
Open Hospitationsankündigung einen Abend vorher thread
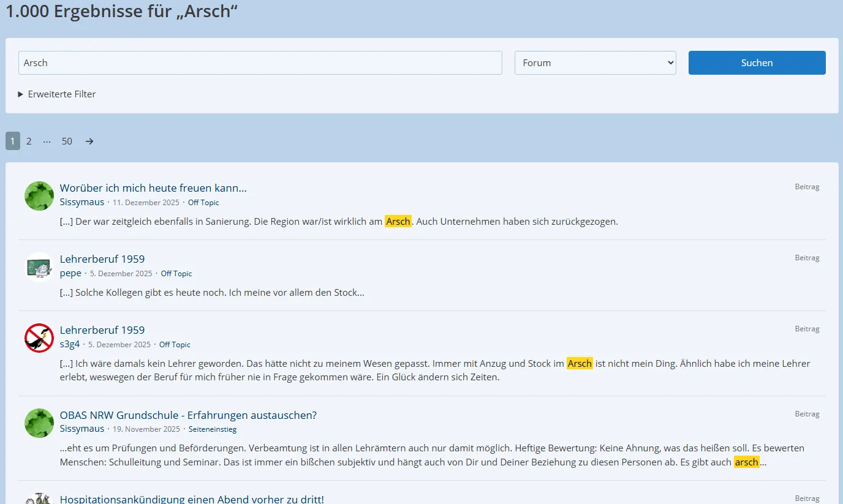(x=192, y=498)
